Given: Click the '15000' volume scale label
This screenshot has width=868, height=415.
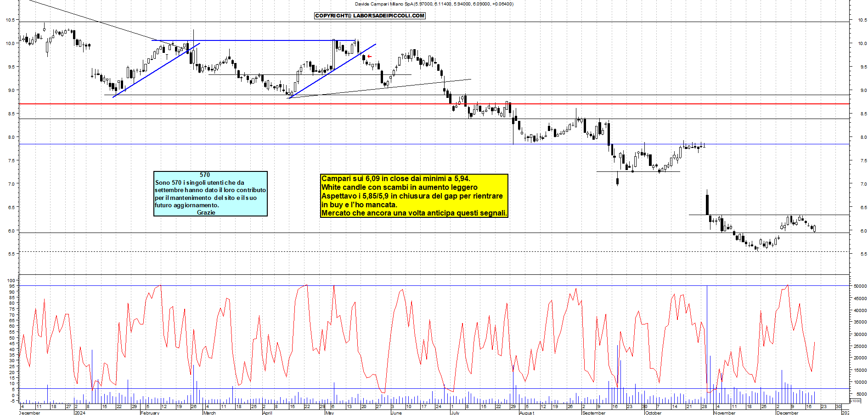Looking at the screenshot, I should coord(860,370).
